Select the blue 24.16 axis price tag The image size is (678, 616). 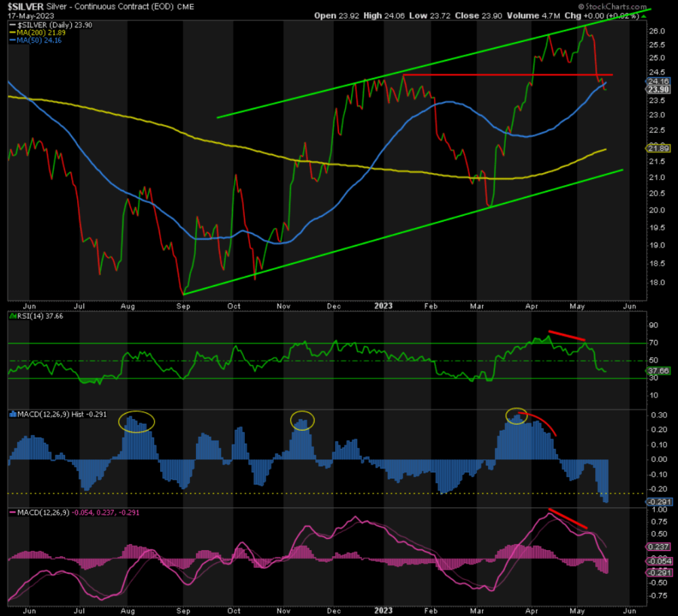click(660, 80)
